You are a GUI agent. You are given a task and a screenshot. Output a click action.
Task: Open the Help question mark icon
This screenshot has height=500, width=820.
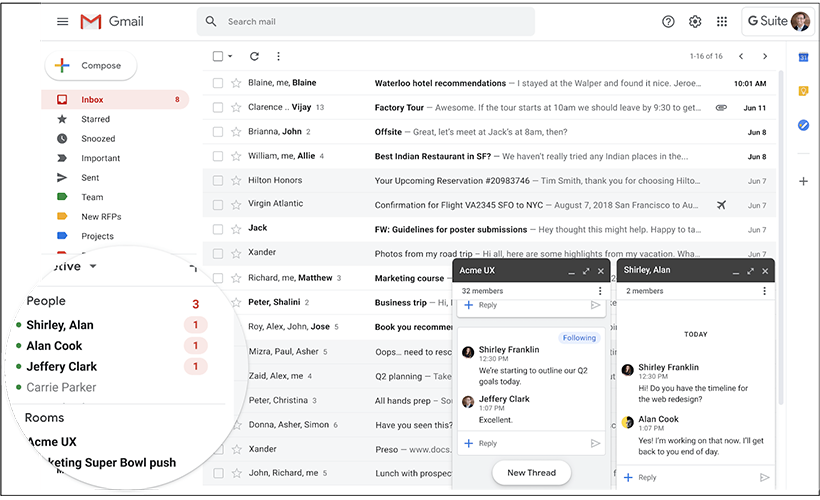click(668, 21)
